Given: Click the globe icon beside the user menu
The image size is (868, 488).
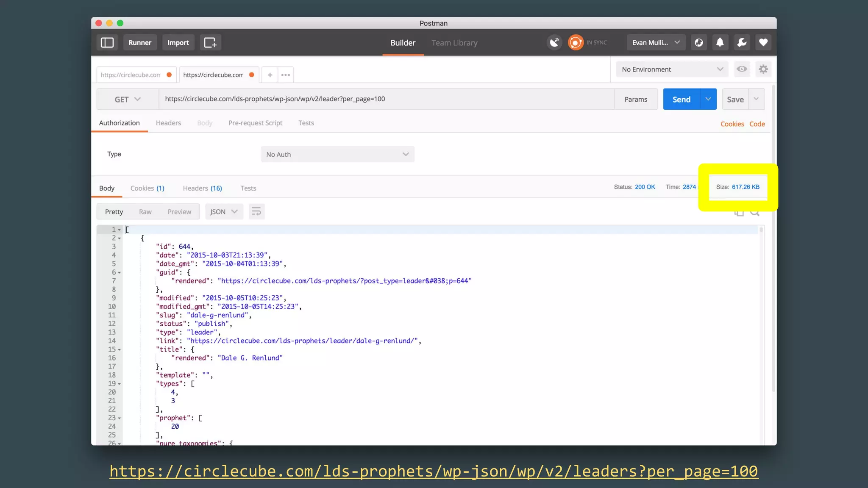Looking at the screenshot, I should click(x=699, y=42).
